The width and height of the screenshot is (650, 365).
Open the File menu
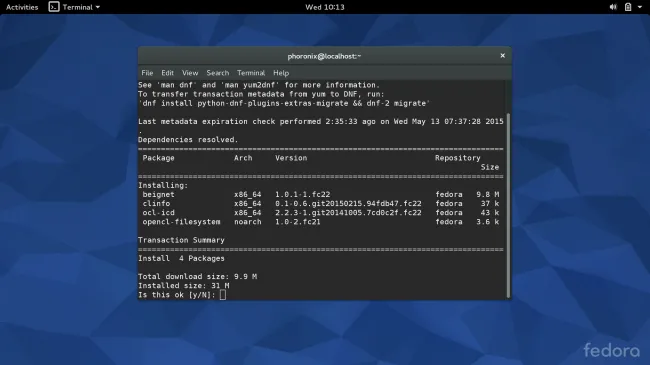tap(147, 73)
